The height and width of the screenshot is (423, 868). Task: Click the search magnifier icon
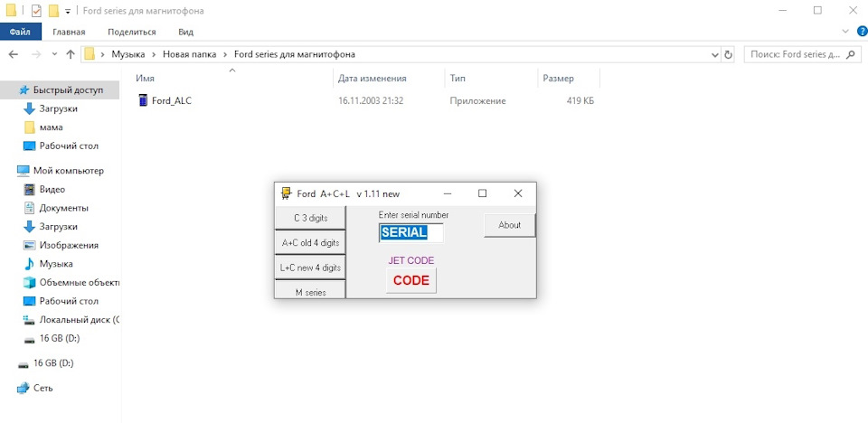(x=852, y=54)
